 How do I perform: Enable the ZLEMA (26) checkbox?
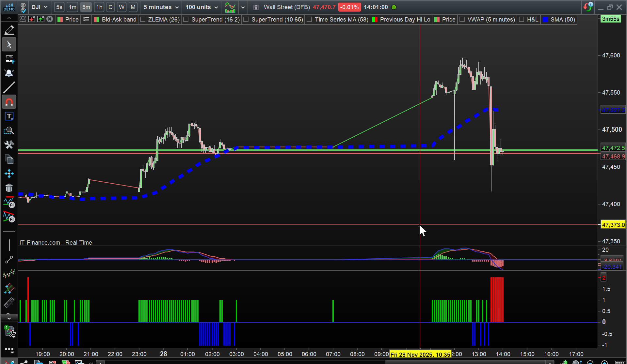pyautogui.click(x=143, y=20)
